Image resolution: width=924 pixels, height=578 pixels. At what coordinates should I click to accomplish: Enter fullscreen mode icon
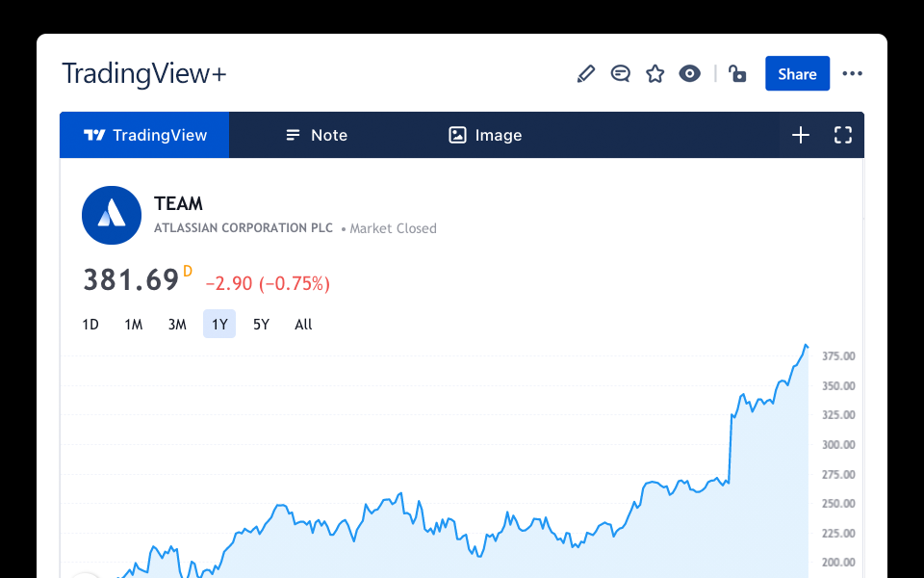click(x=843, y=135)
